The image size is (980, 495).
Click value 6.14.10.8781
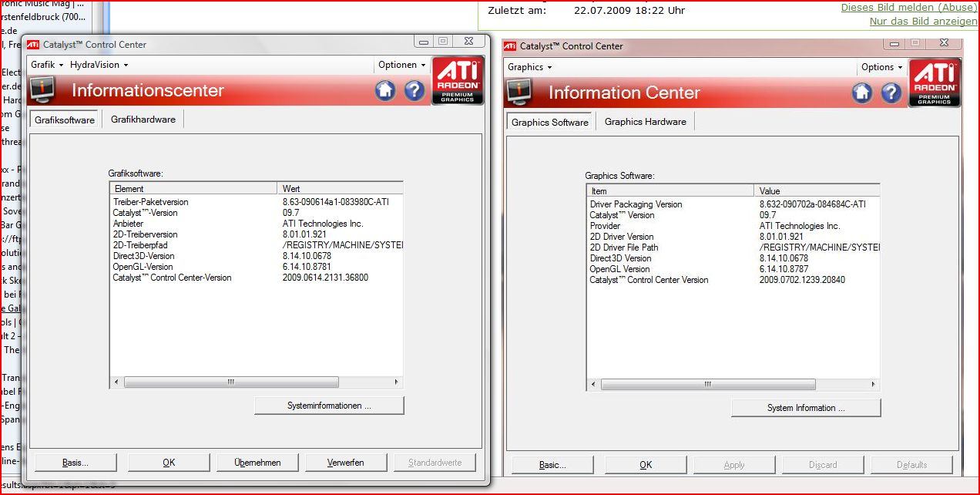point(307,267)
